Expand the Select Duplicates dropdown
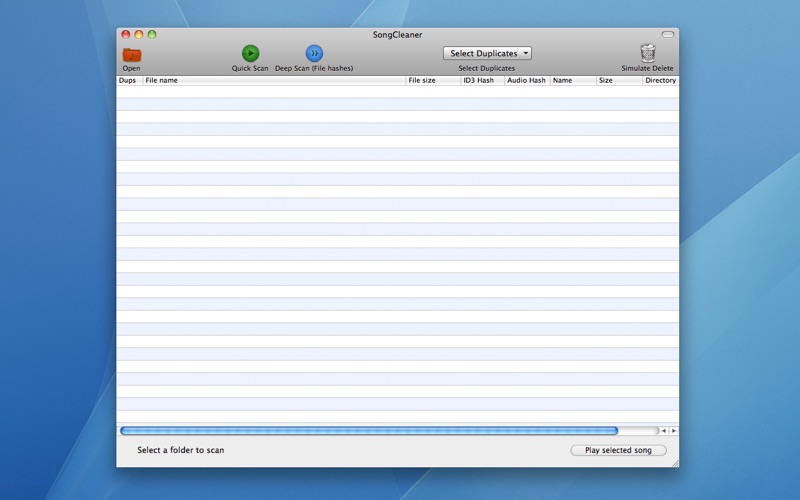Screen dimensions: 800x500 [487, 53]
